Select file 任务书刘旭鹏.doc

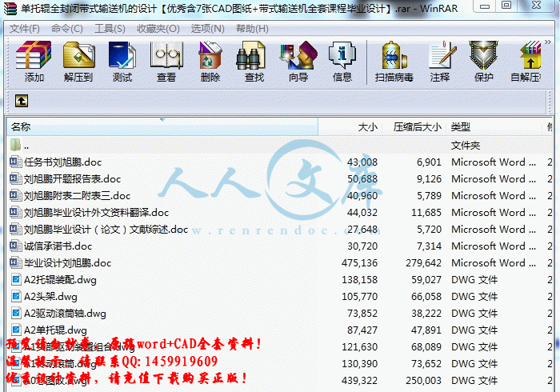pos(280,162)
